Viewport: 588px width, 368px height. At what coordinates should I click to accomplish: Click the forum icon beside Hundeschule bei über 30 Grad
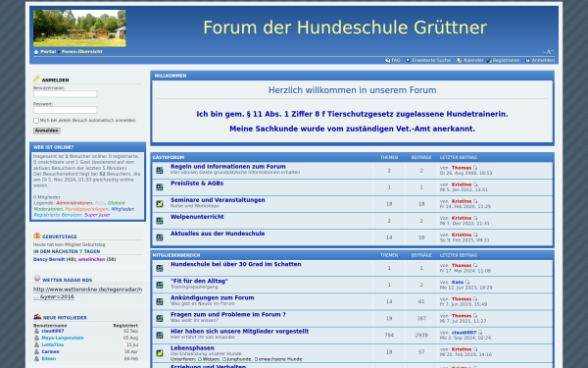tap(160, 268)
